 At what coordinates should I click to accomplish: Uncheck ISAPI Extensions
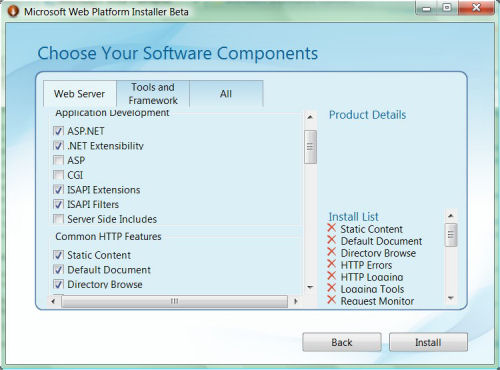coord(58,190)
